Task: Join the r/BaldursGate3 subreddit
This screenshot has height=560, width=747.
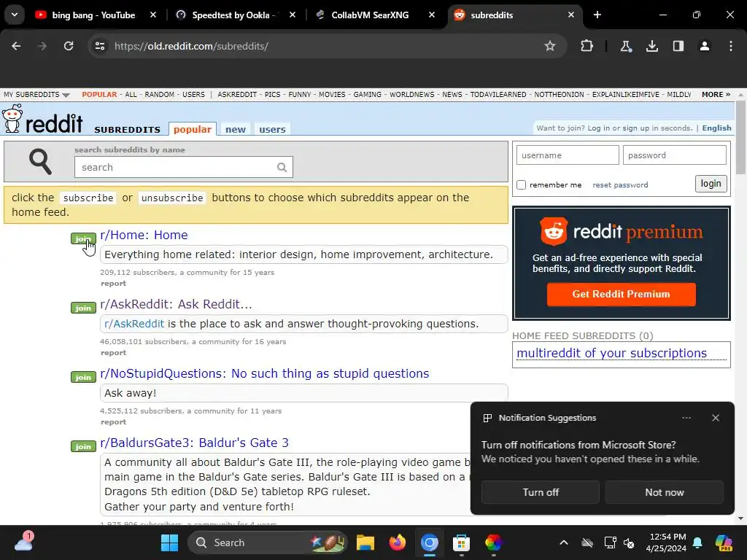Action: coord(83,446)
